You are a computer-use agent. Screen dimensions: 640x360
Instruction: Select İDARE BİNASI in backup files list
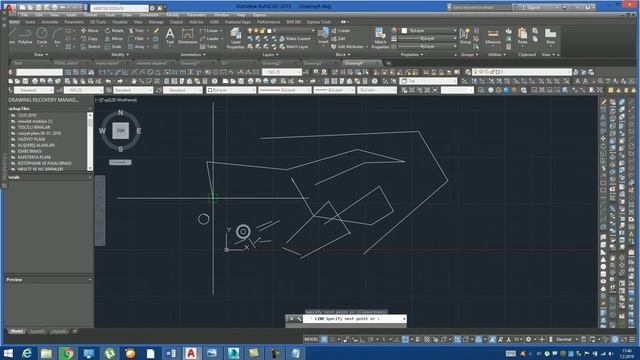tap(29, 151)
